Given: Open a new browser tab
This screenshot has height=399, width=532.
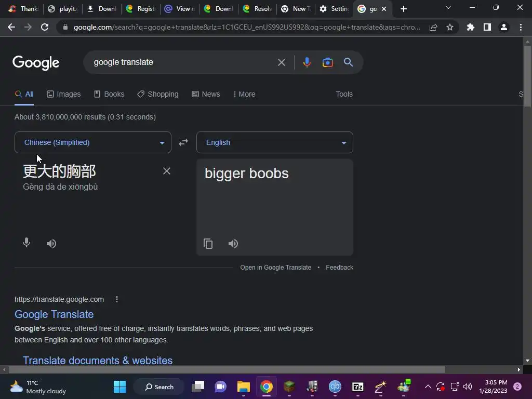Looking at the screenshot, I should pyautogui.click(x=403, y=9).
